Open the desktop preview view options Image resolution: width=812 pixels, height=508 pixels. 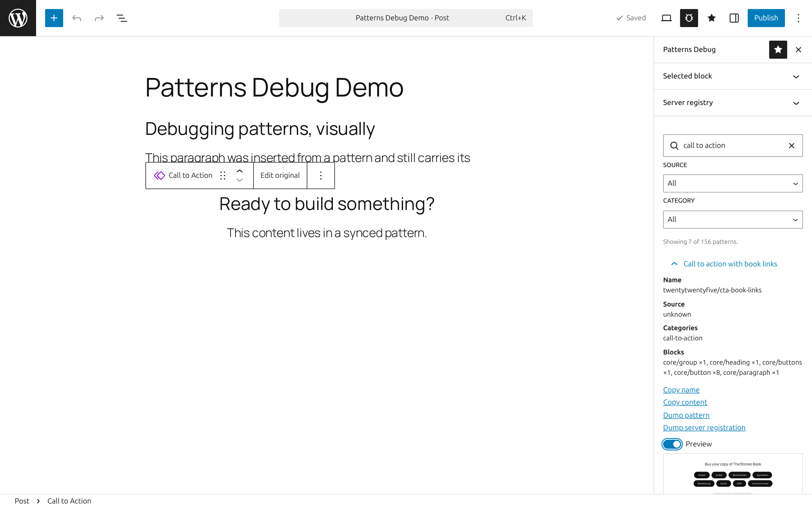(667, 18)
